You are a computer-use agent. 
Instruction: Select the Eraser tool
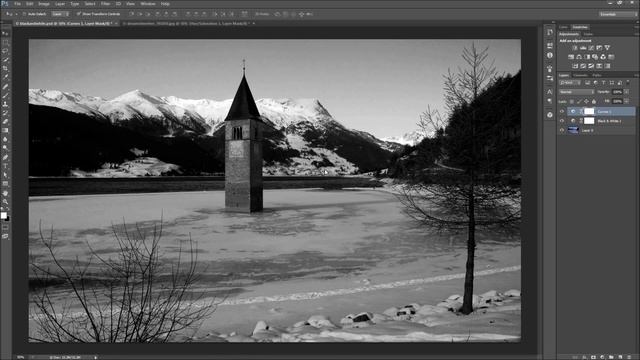6,122
